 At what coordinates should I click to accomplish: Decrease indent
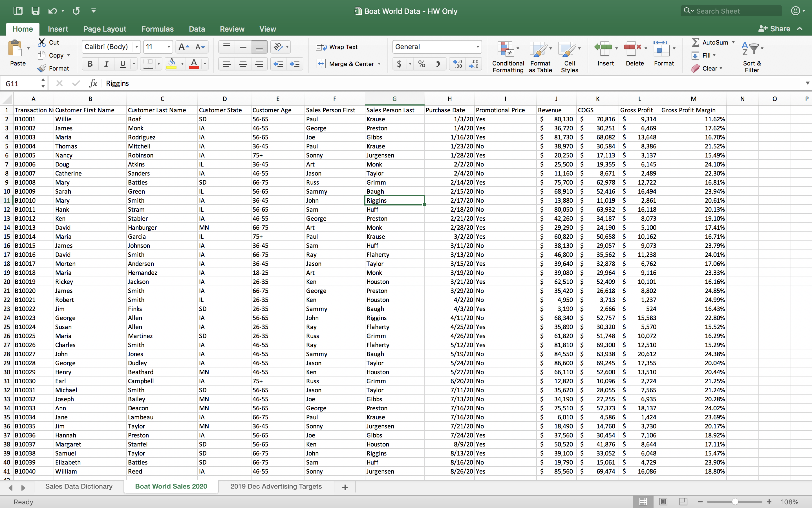(x=279, y=63)
